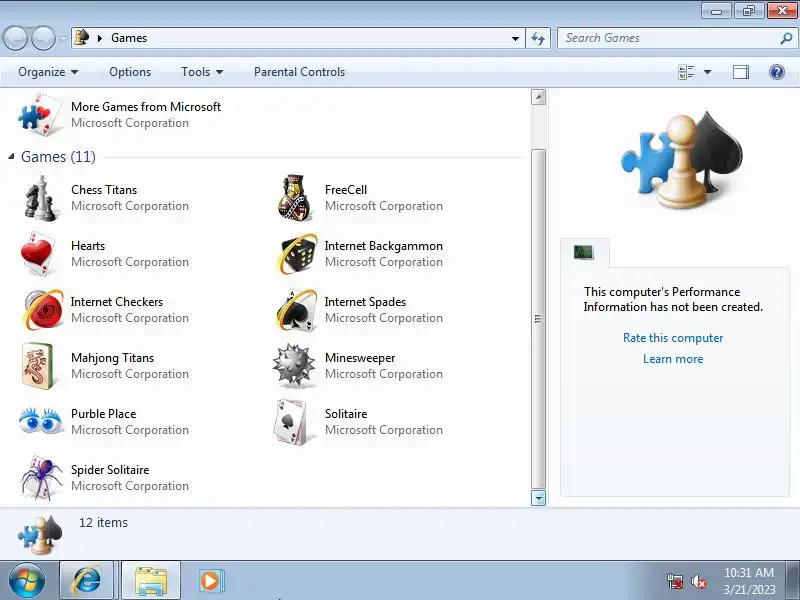
Task: Toggle the preview pane button
Action: point(741,72)
